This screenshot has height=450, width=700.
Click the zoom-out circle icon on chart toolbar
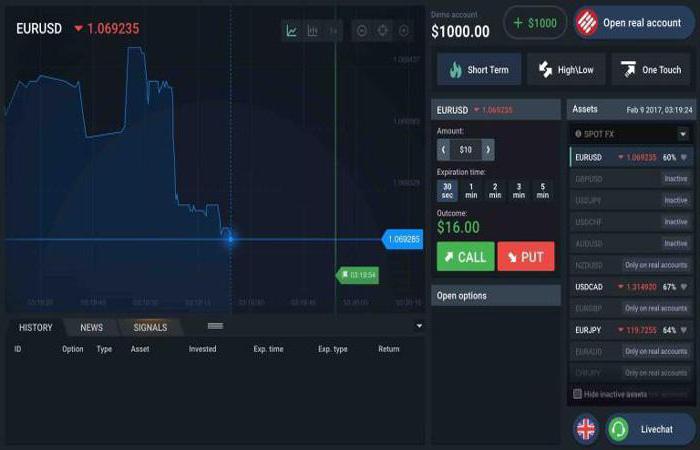[362, 31]
